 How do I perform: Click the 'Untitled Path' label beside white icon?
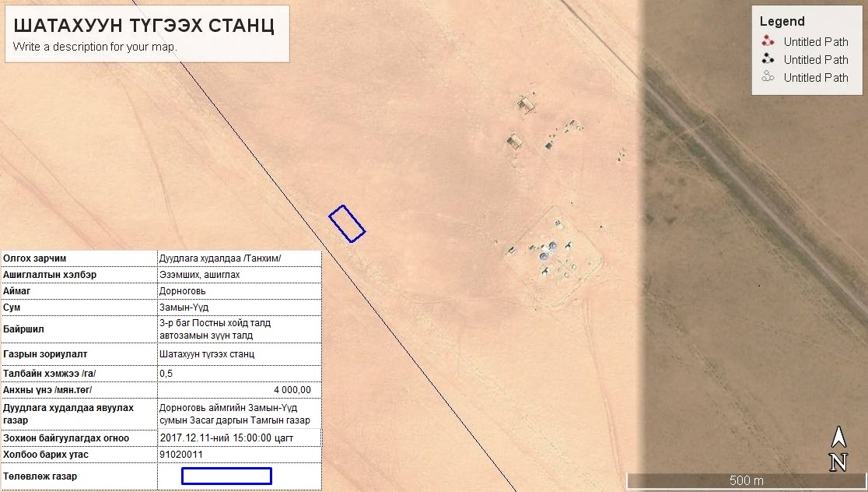(x=815, y=78)
